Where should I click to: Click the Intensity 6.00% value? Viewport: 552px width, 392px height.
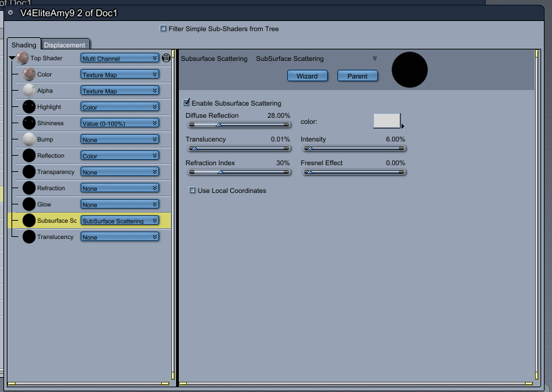[395, 139]
